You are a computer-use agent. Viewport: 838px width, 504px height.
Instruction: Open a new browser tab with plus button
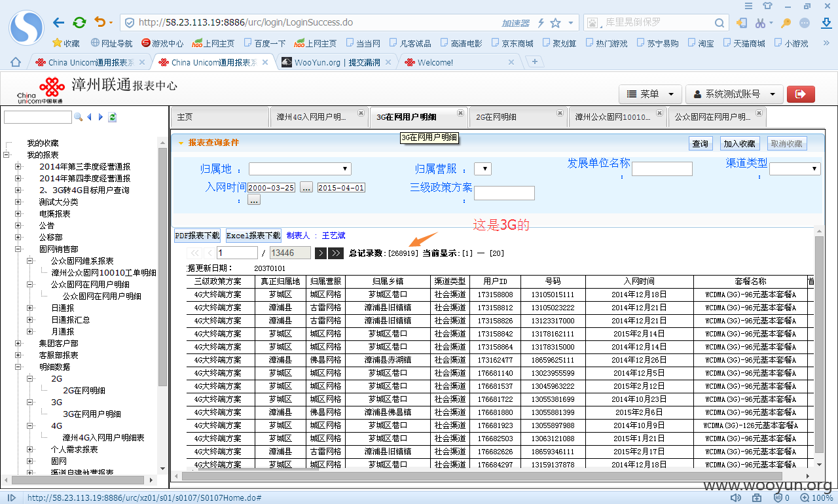pyautogui.click(x=535, y=62)
